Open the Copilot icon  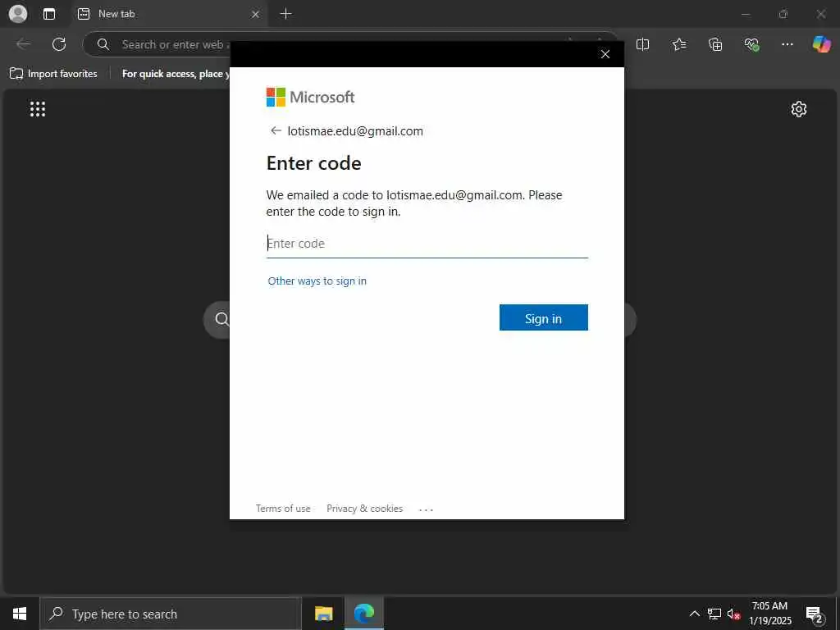tap(821, 44)
